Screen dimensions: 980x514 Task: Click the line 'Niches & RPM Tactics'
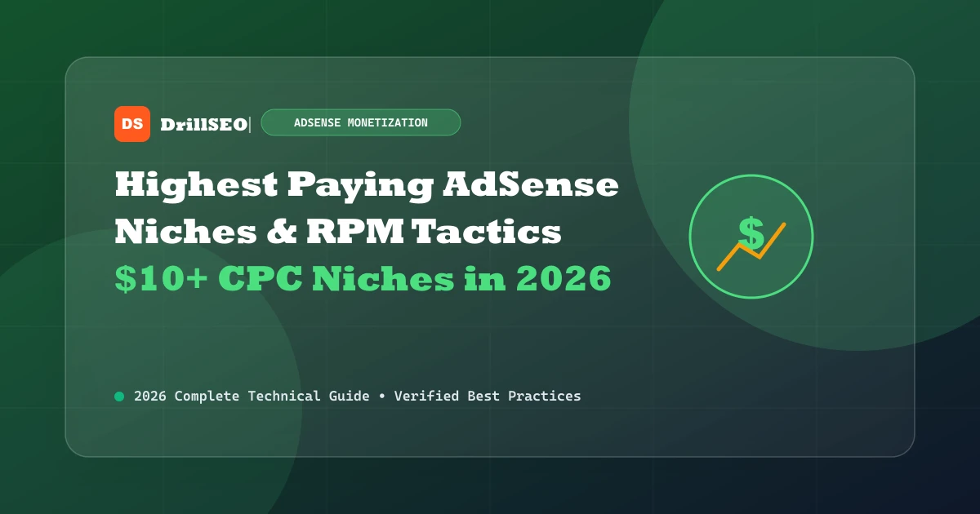[x=338, y=233]
